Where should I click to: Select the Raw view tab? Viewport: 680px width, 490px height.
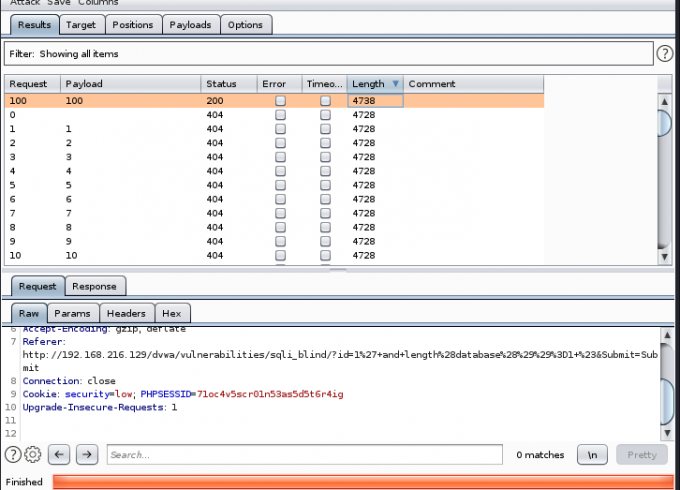[x=29, y=313]
